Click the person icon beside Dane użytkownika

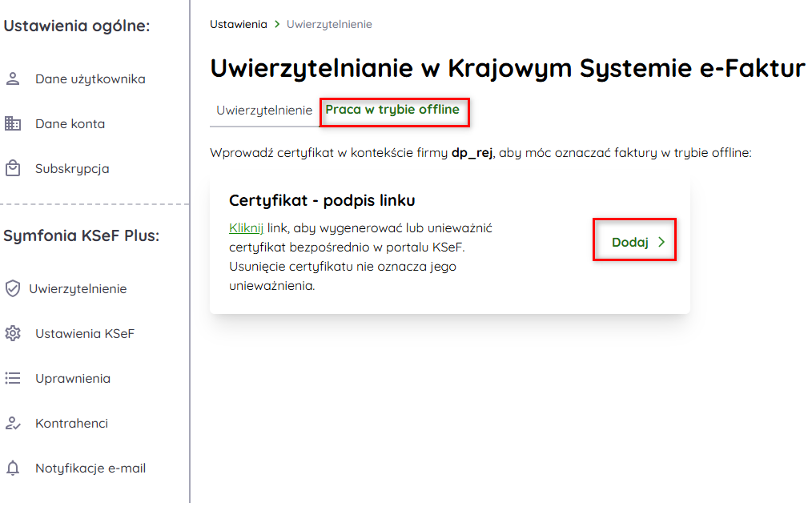coord(13,78)
